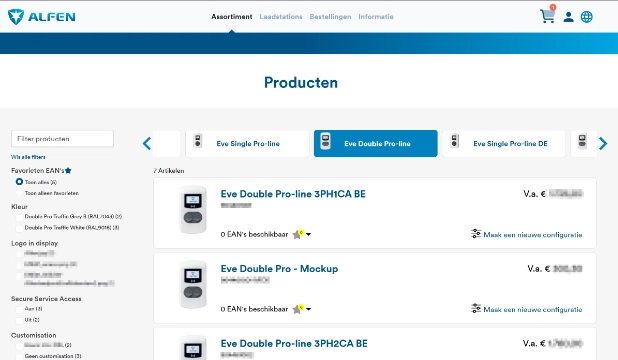
Task: Select 'Toon alleen favorieten' radio button
Action: click(x=19, y=193)
